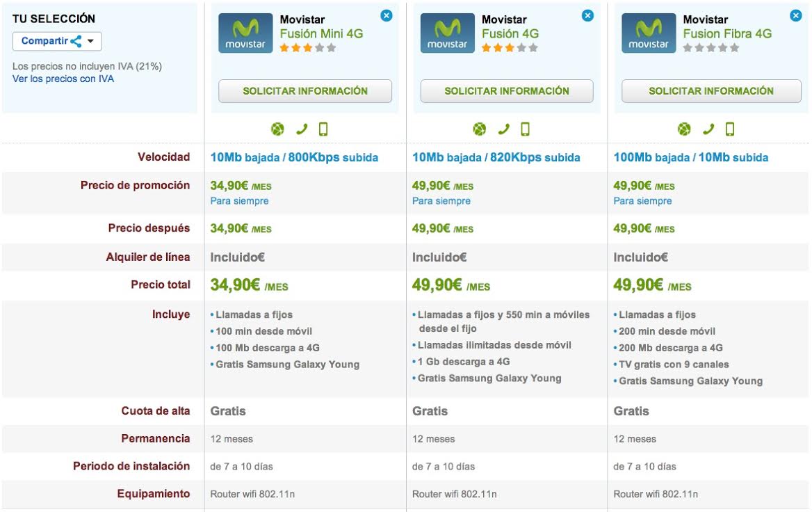
Task: Click Movistar logo of Fusión 4G
Action: [448, 33]
